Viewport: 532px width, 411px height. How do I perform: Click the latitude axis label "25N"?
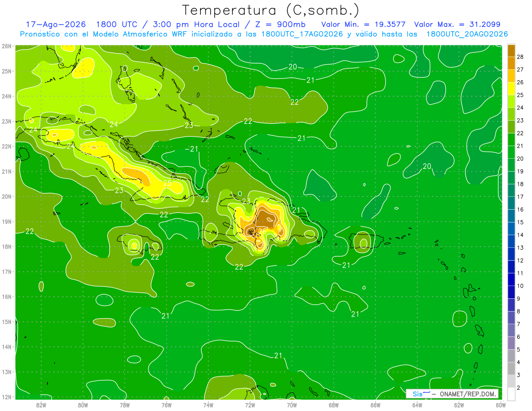click(6, 71)
